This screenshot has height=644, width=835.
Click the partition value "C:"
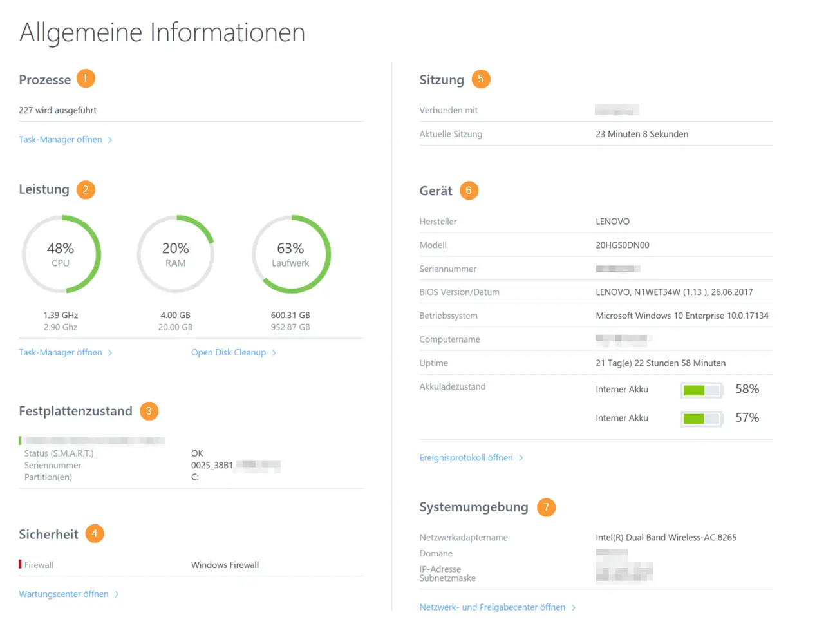(195, 477)
